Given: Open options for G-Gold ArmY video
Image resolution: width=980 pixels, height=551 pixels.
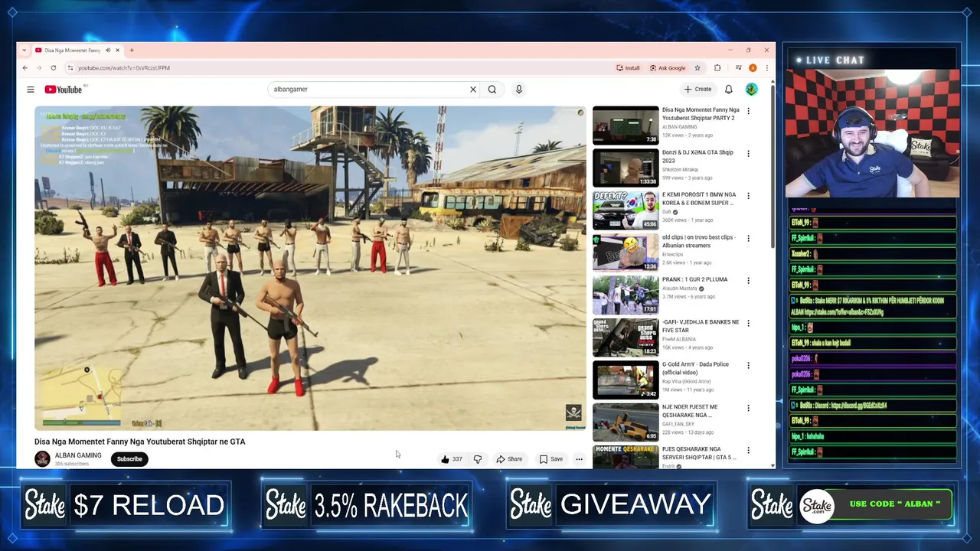Looking at the screenshot, I should click(x=748, y=365).
